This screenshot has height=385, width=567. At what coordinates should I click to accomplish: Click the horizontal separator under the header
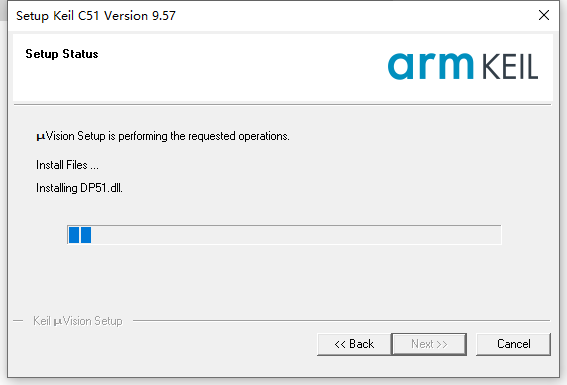(282, 105)
